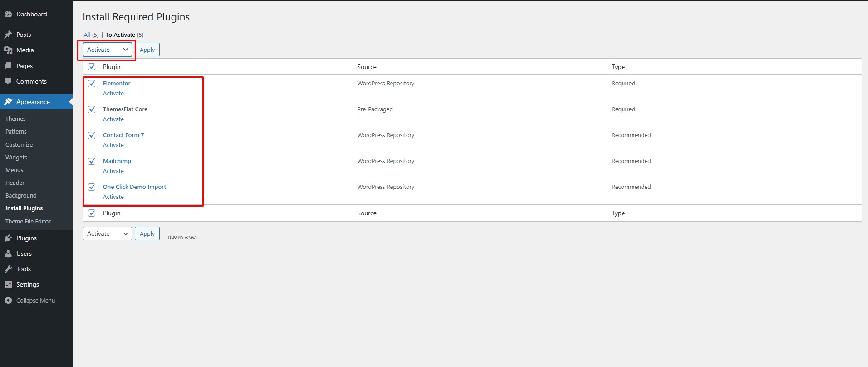Open the Comments menu item

36,81
